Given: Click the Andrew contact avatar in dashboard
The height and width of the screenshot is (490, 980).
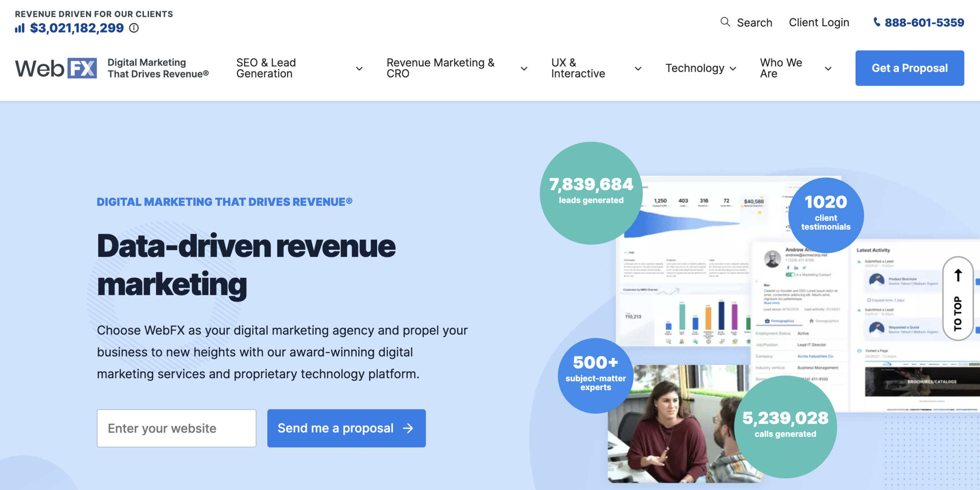Looking at the screenshot, I should (772, 259).
